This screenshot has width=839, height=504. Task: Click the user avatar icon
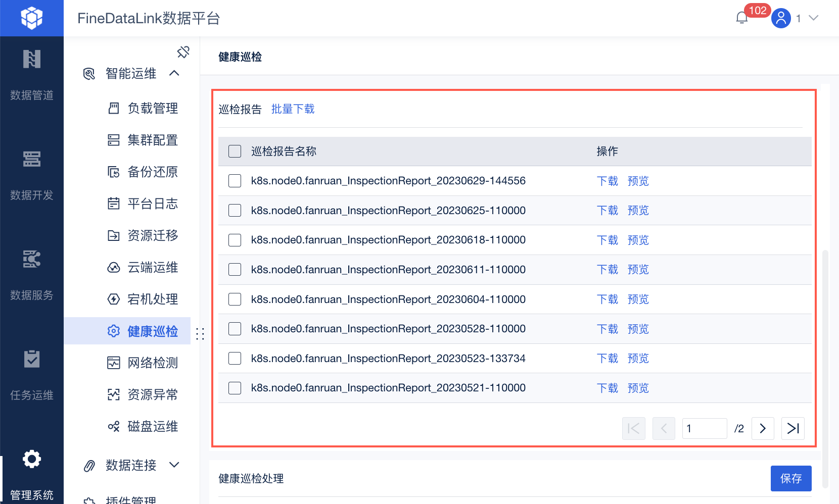[x=781, y=18]
